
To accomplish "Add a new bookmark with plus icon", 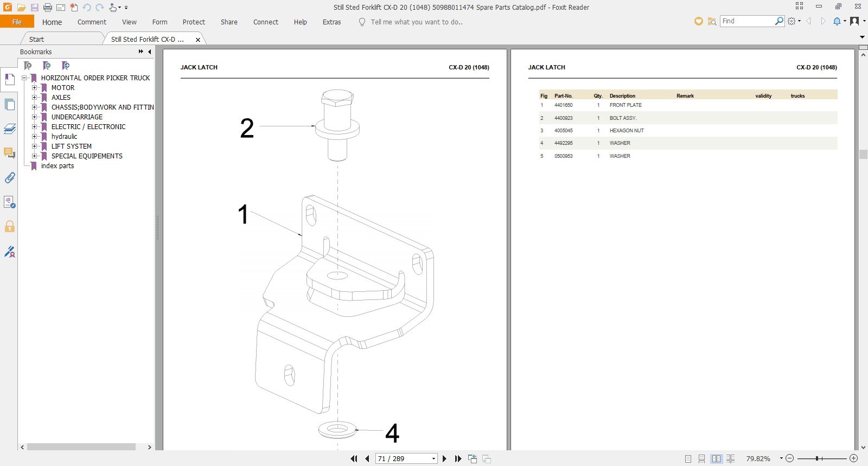I will (47, 66).
